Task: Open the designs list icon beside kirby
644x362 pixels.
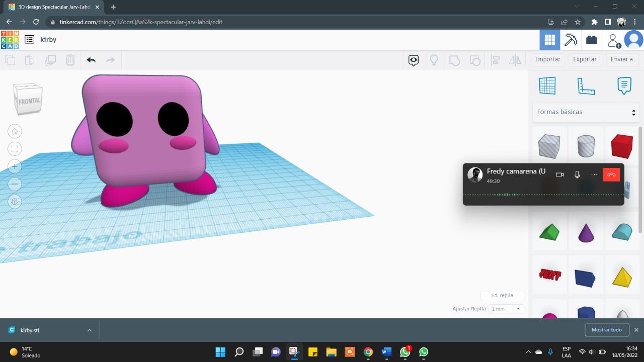Action: [30, 39]
